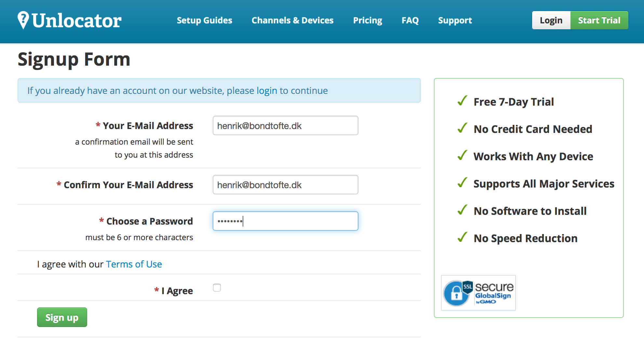
Task: Click the Login button in header
Action: (x=551, y=20)
